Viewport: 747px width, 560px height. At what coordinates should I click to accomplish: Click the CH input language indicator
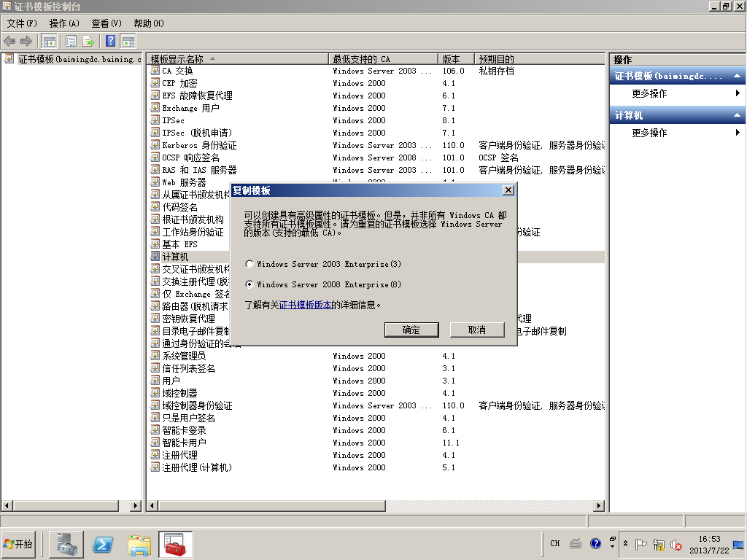coord(555,543)
